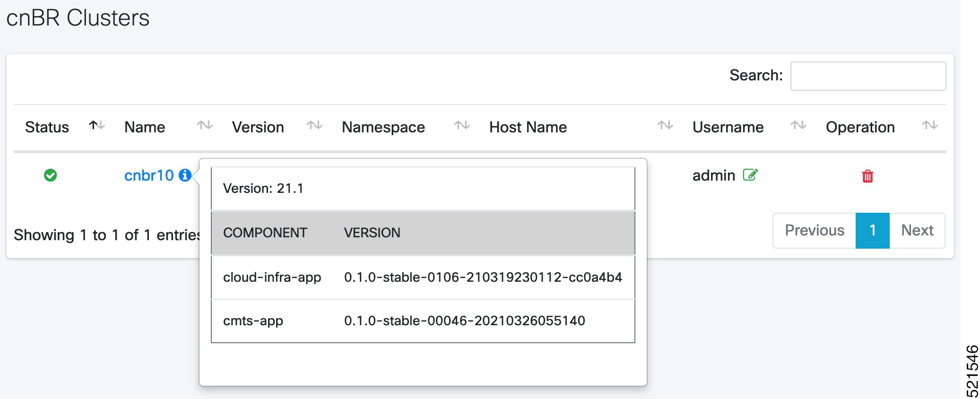Click the Status column header

(x=47, y=127)
